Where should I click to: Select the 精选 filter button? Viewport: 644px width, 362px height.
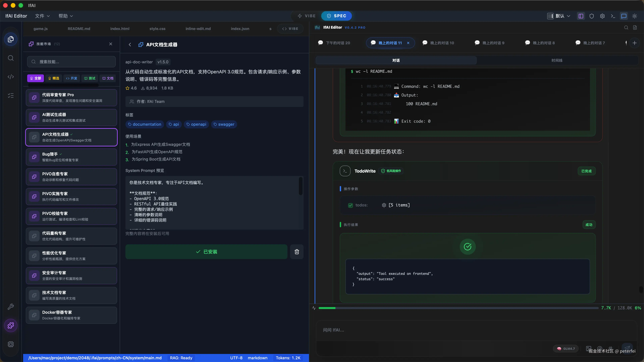coord(53,78)
